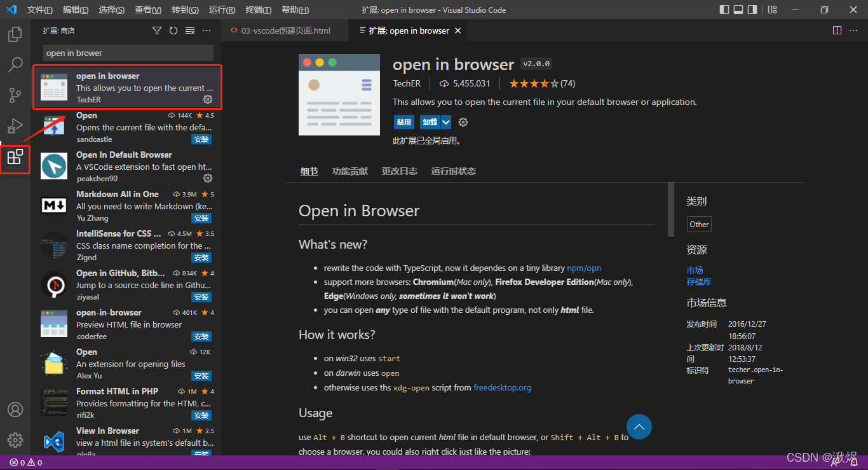
Task: Click the extension details vertical scrollbar
Action: (x=671, y=209)
